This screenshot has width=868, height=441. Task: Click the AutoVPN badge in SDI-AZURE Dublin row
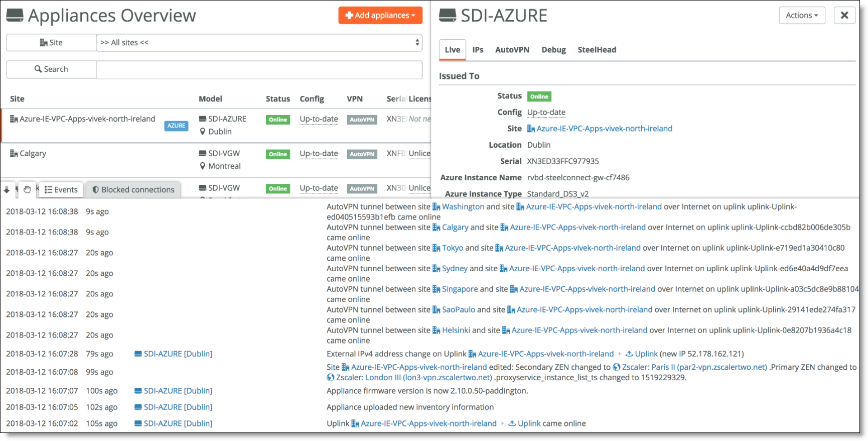click(x=362, y=120)
